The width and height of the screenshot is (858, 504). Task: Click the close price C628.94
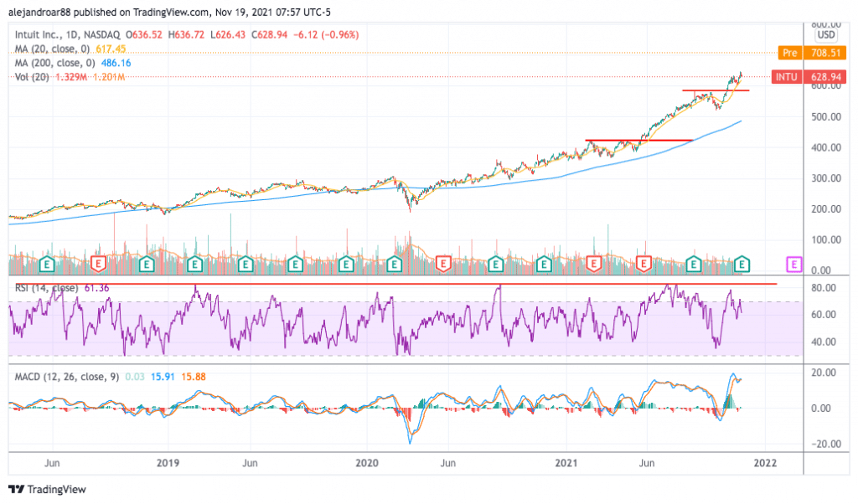269,34
